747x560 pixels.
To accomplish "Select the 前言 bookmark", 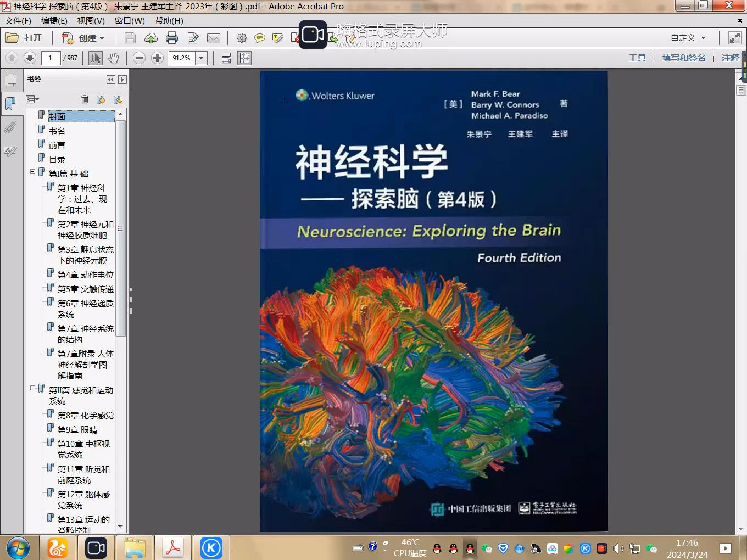I will pyautogui.click(x=57, y=145).
